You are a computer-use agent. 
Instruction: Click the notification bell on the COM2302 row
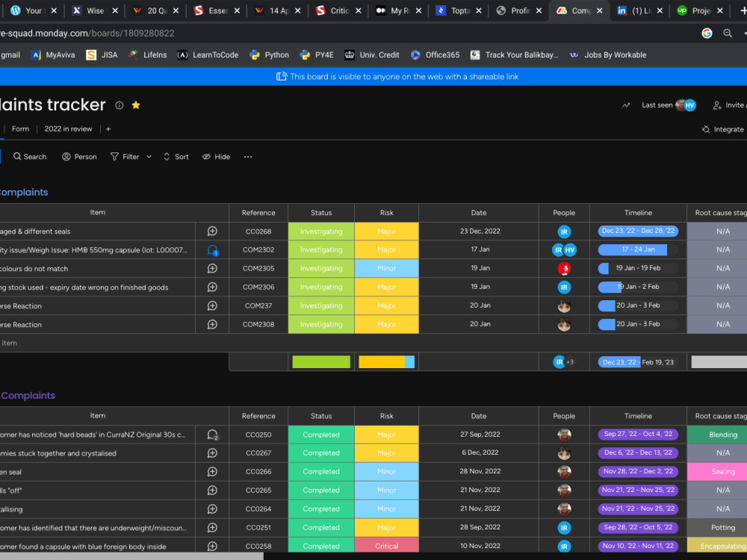click(x=211, y=249)
